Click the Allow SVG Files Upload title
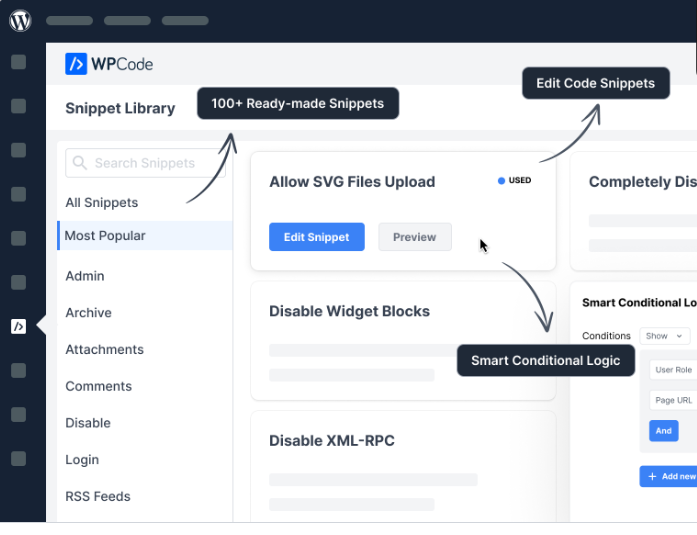 tap(352, 182)
